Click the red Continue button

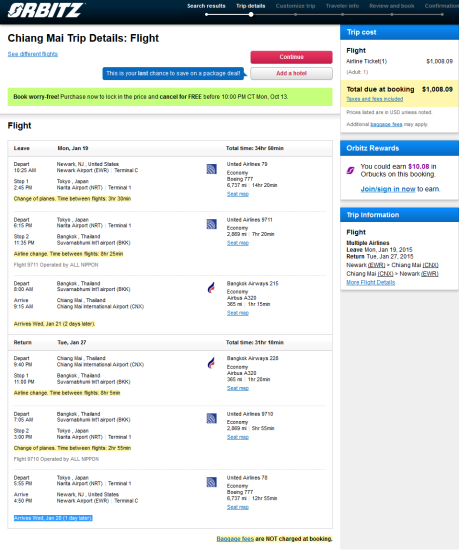pyautogui.click(x=291, y=57)
